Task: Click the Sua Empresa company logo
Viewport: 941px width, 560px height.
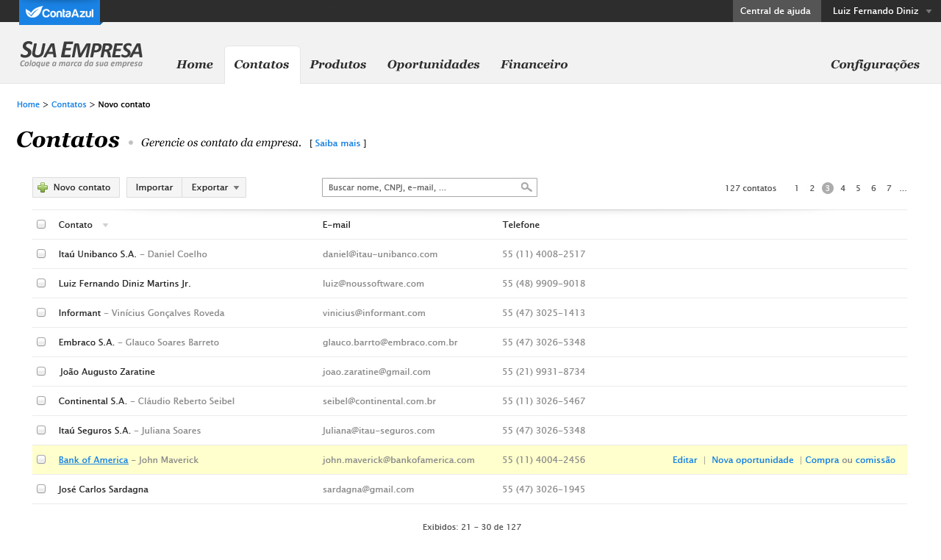Action: [x=81, y=54]
